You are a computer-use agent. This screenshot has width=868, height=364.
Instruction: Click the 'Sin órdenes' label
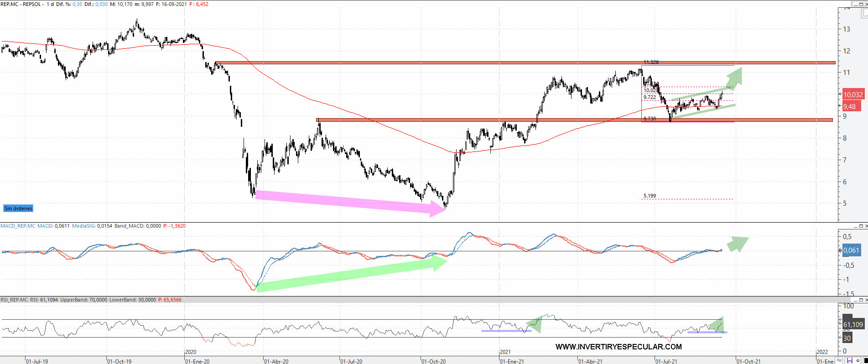(x=18, y=208)
